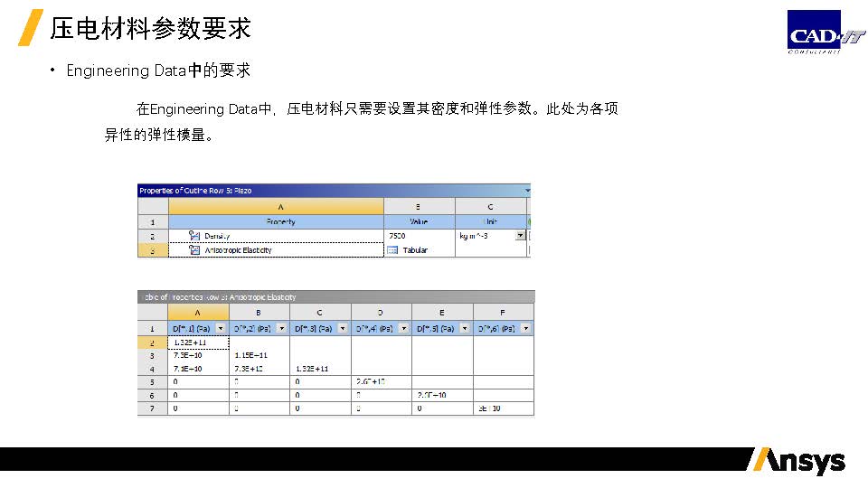Click the Properties of Outline Row 5: Piezo title
Screen dimensions: 868x488
[x=195, y=191]
